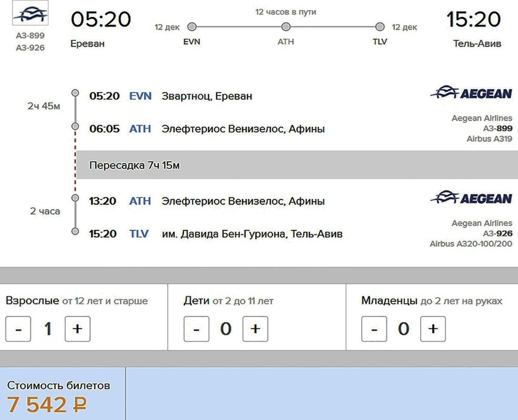Click the Aegean logo beside flight A3-899
518x420 pixels.
[471, 93]
